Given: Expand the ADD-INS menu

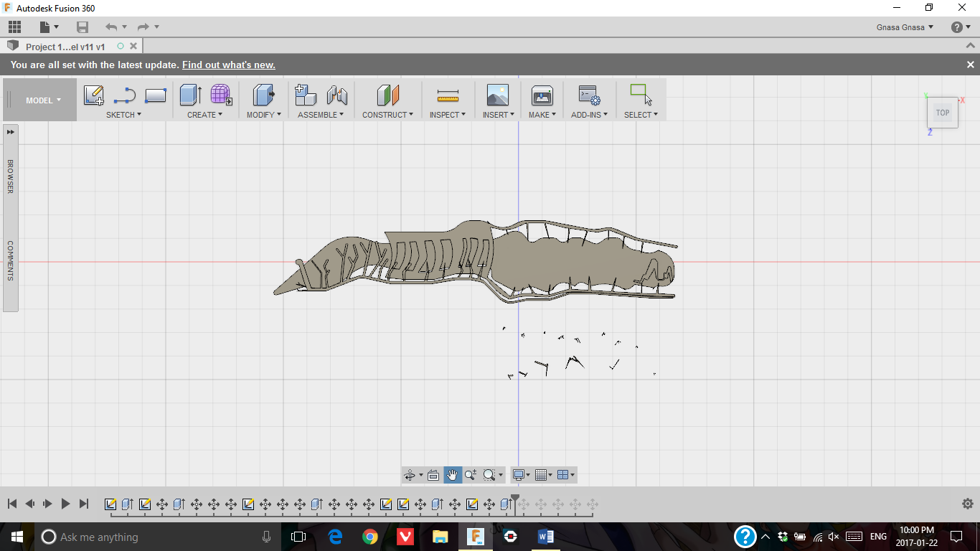Looking at the screenshot, I should (589, 115).
